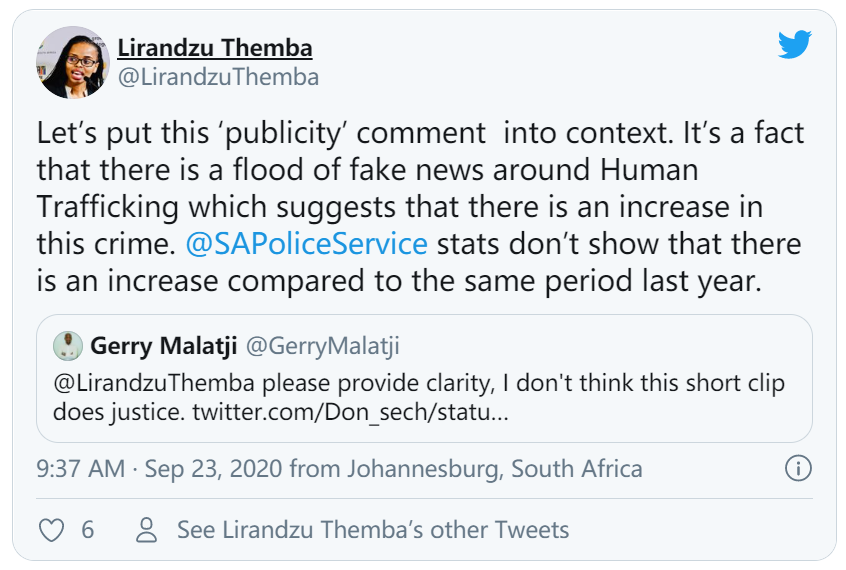This screenshot has height=570, width=846.
Task: Click the like count number 6
Action: (88, 529)
